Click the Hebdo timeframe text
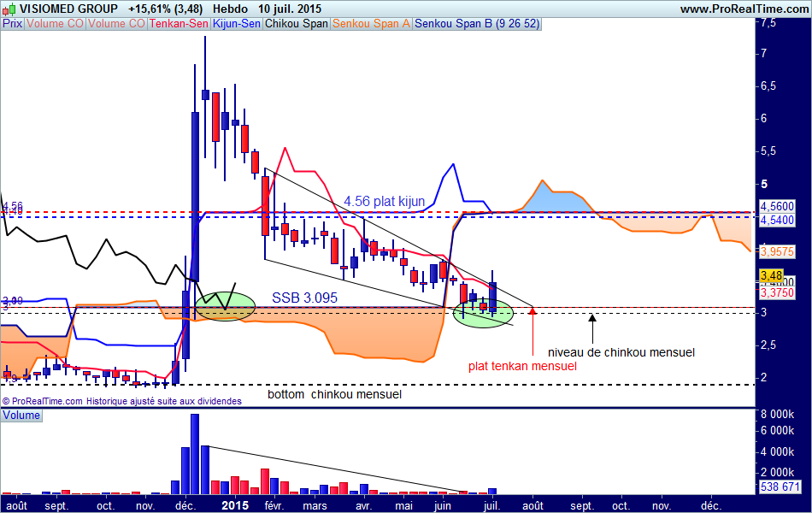Viewport: 812px width, 513px height. [x=230, y=9]
